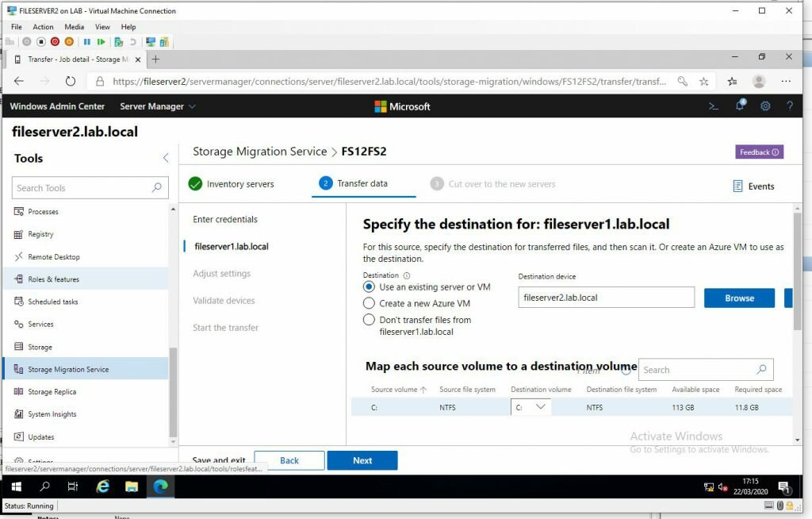Screen dimensions: 812x519
Task: Click the orange Save VM state icon
Action: [x=69, y=42]
